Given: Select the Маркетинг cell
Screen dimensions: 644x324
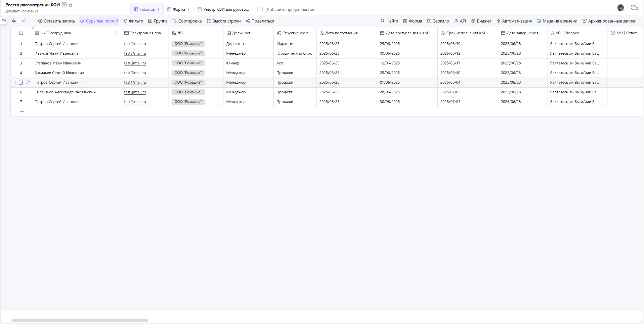Looking at the screenshot, I should pos(295,44).
